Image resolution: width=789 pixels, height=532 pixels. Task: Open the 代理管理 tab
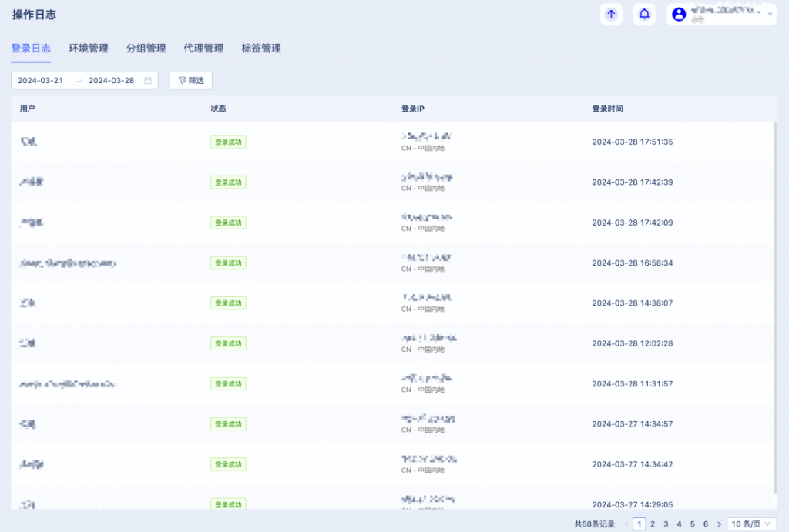point(203,49)
